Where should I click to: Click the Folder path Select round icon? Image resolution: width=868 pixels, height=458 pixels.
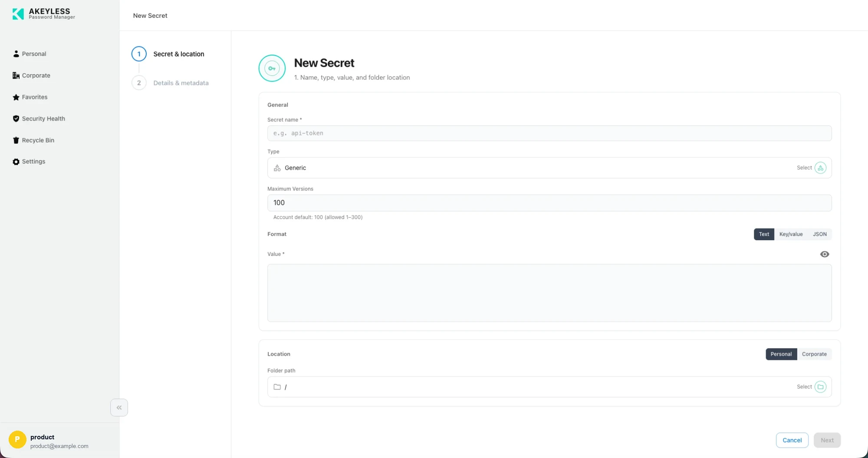point(820,387)
